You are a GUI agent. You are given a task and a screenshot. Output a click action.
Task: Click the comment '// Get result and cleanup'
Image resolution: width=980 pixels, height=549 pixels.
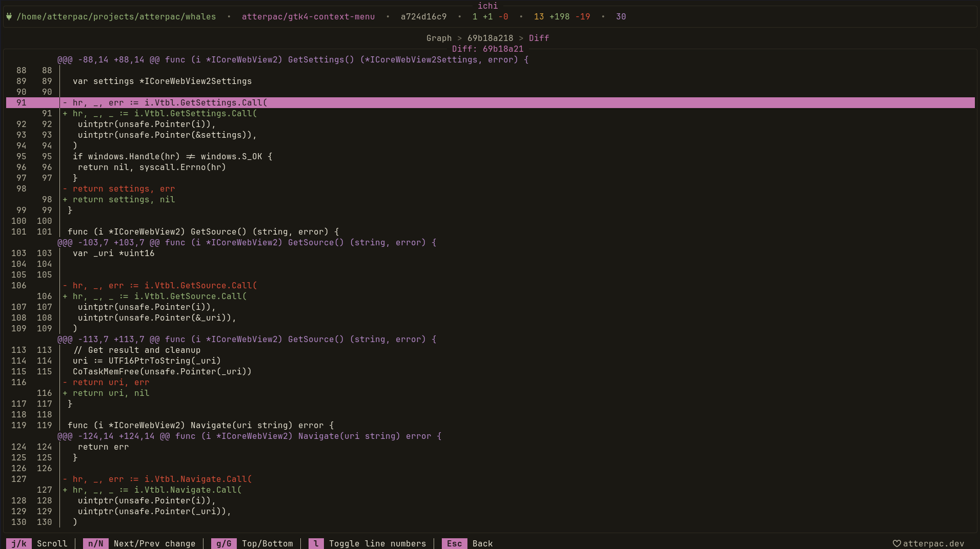(x=136, y=350)
